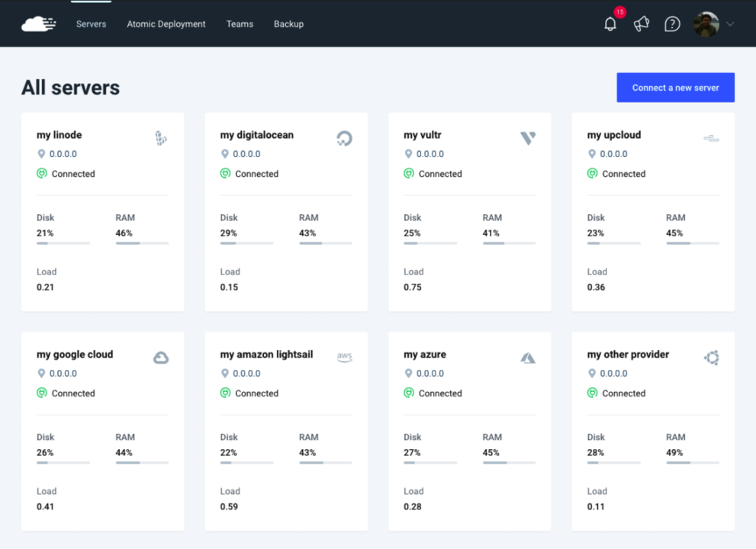Open notifications via the bell icon
756x549 pixels.
click(x=610, y=24)
